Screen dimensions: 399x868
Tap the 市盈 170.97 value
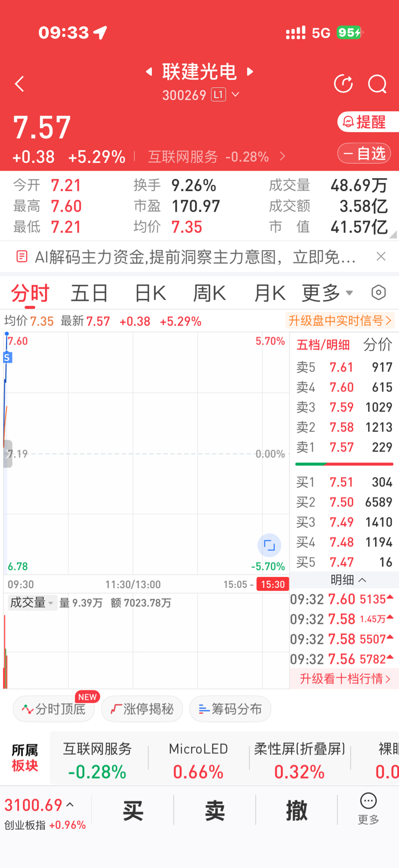coord(196,206)
